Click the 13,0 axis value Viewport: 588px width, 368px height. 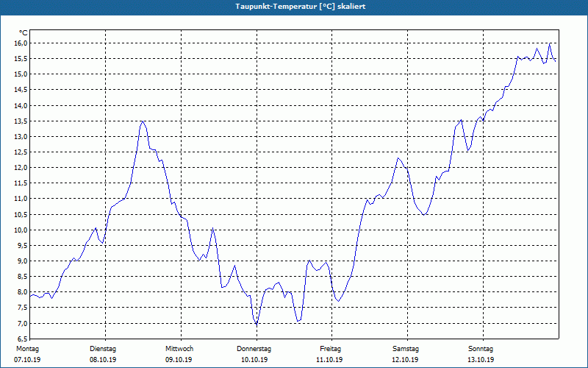point(21,137)
